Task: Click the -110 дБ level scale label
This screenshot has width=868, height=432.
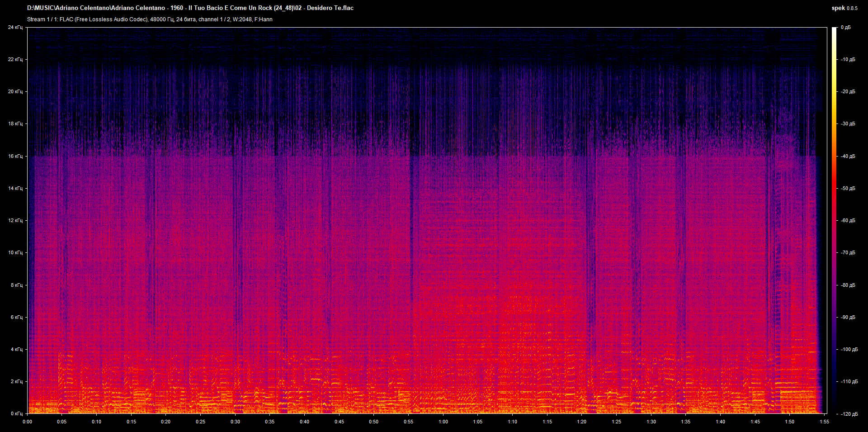Action: tap(849, 382)
